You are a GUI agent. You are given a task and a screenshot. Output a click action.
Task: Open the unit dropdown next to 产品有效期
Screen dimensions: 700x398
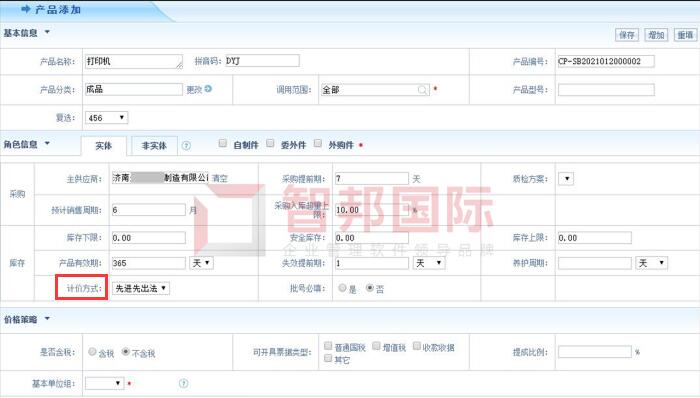coord(201,263)
